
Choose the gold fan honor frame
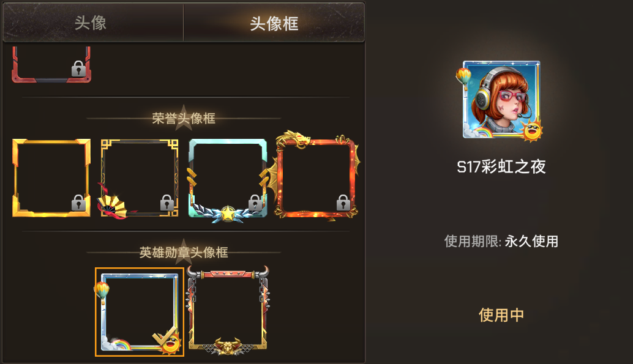pos(138,179)
